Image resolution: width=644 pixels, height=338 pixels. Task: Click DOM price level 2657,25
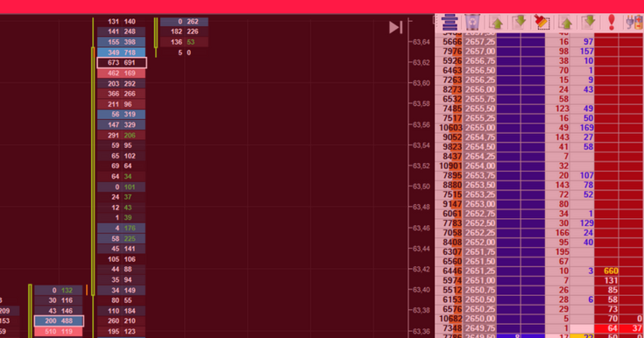pyautogui.click(x=480, y=42)
